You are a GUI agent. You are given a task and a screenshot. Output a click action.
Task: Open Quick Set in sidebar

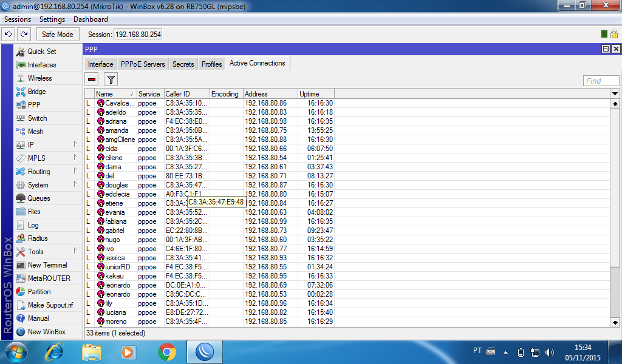47,52
